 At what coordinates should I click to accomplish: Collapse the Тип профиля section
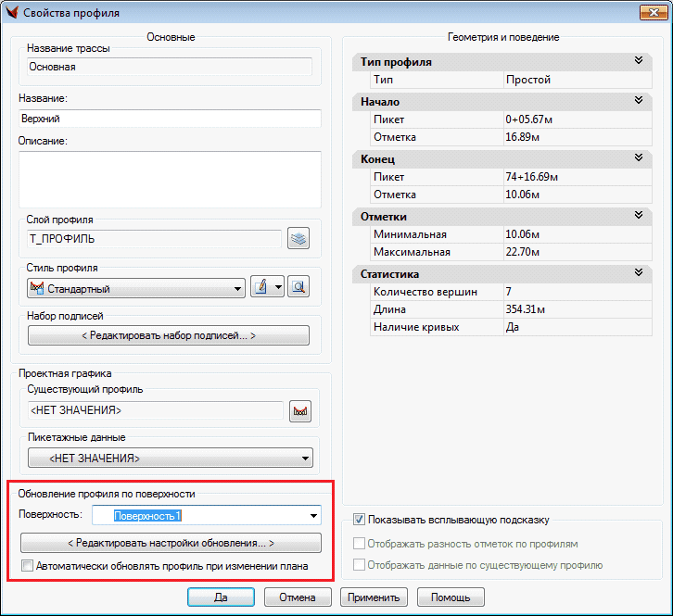coord(638,61)
